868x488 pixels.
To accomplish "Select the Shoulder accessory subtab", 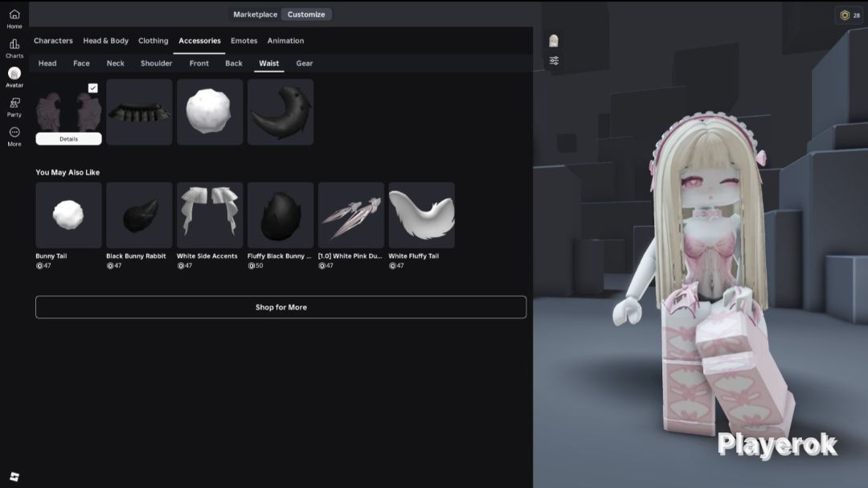I will 156,64.
